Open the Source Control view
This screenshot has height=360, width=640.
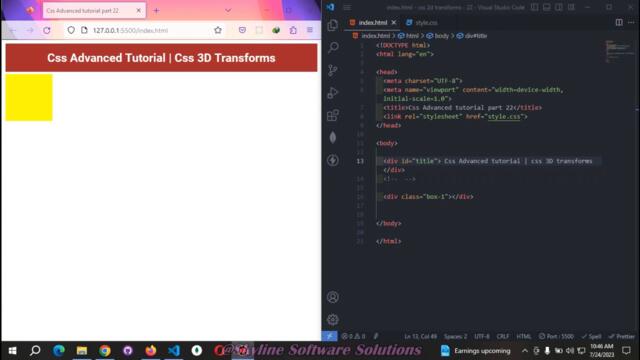tap(333, 70)
